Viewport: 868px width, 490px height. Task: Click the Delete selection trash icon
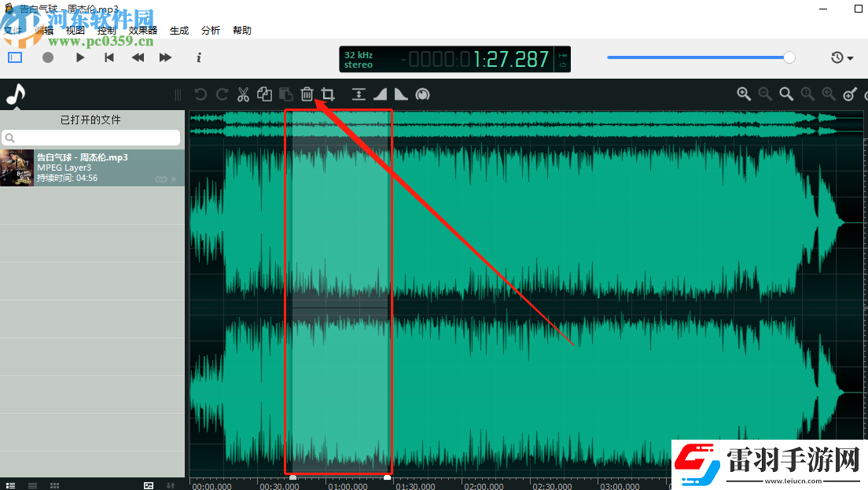(307, 94)
